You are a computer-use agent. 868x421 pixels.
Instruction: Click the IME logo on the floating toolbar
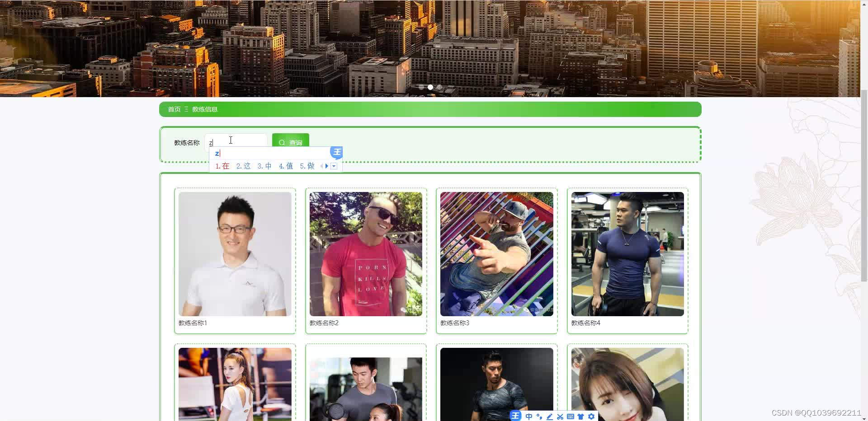pyautogui.click(x=515, y=416)
